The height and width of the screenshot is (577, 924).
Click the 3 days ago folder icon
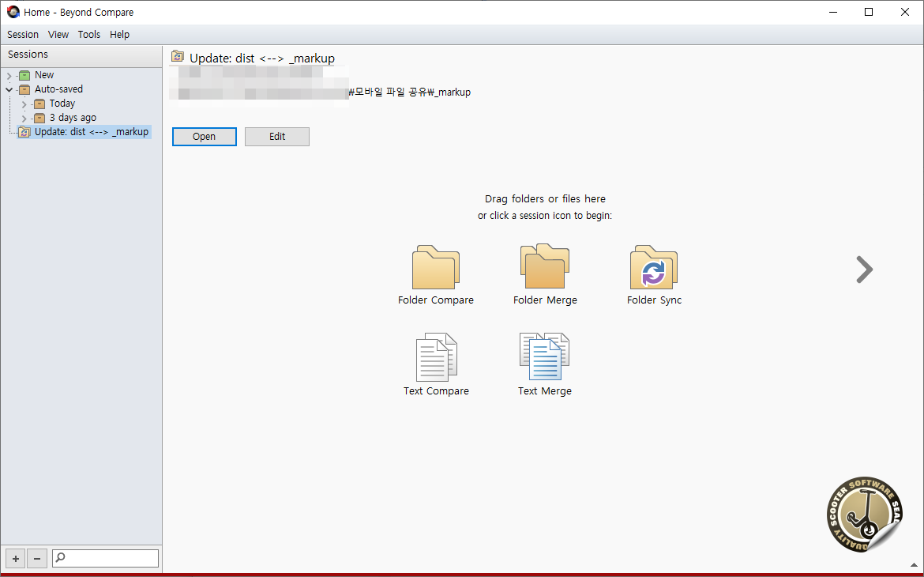(x=39, y=118)
